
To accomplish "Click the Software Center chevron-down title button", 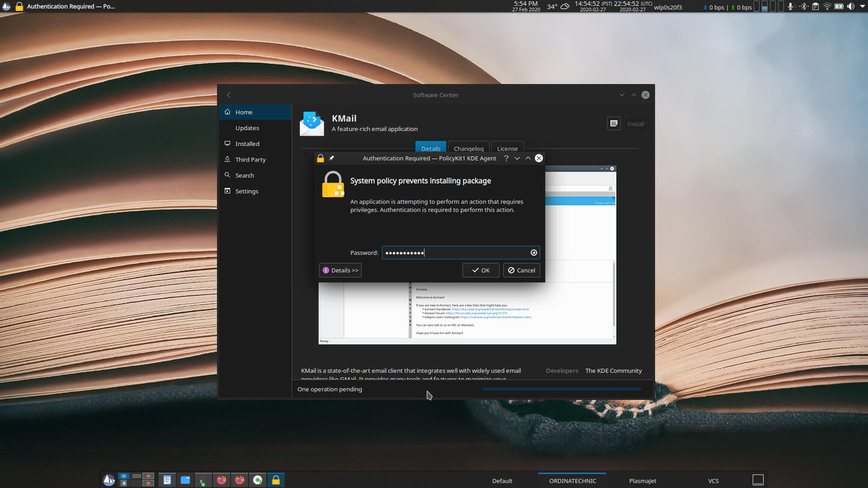I will coord(621,95).
